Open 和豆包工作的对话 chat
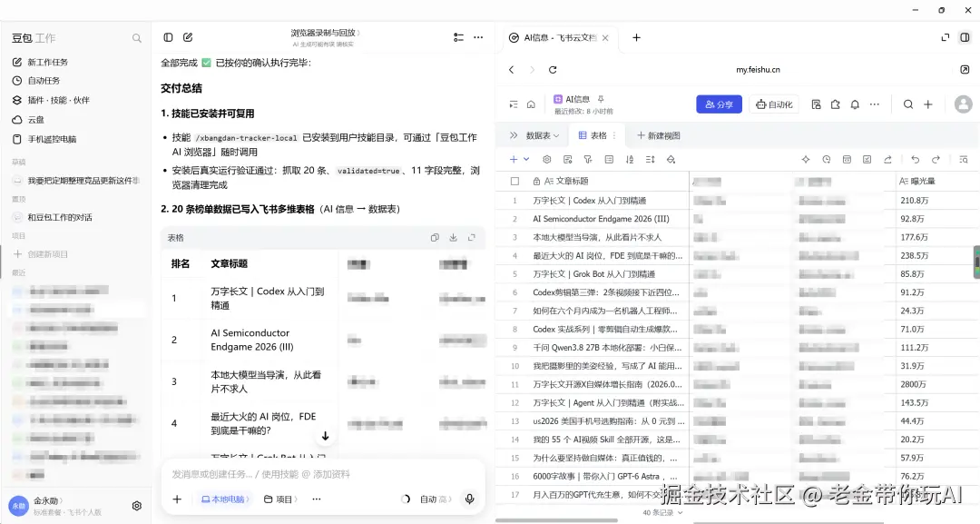 (x=59, y=218)
